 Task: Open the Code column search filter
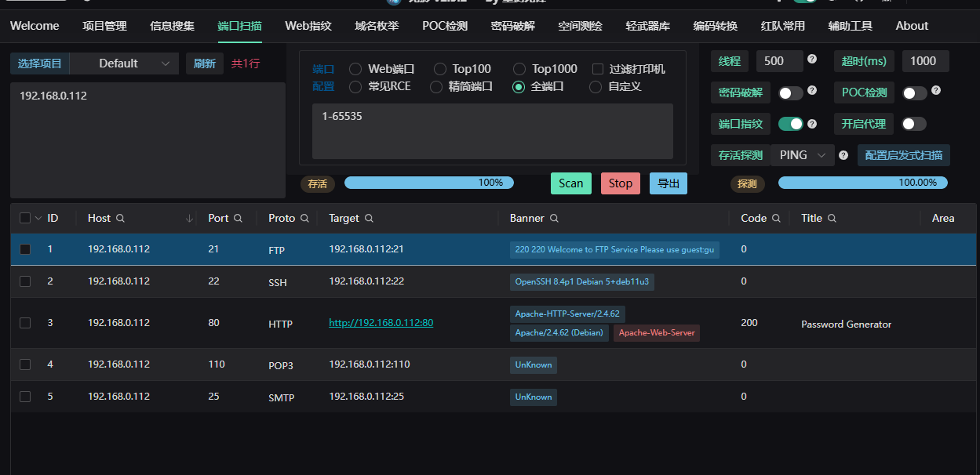(x=776, y=219)
